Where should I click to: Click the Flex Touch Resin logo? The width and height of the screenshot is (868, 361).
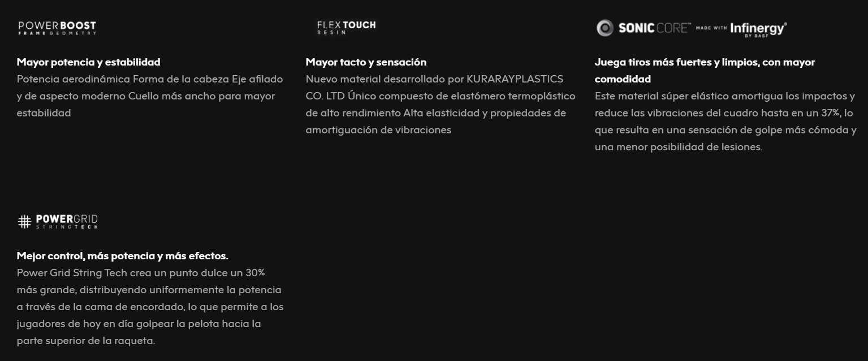pos(346,28)
